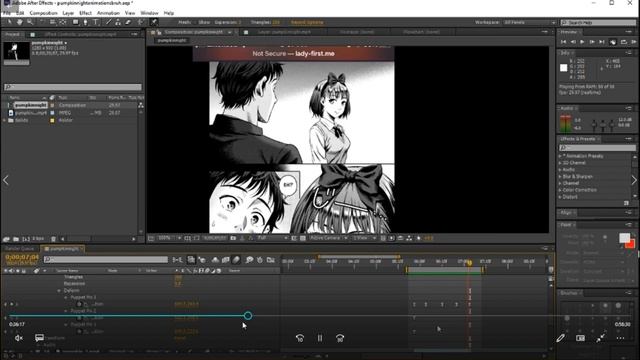The height and width of the screenshot is (360, 640).
Task: Mute the video player audio
Action: 19,338
